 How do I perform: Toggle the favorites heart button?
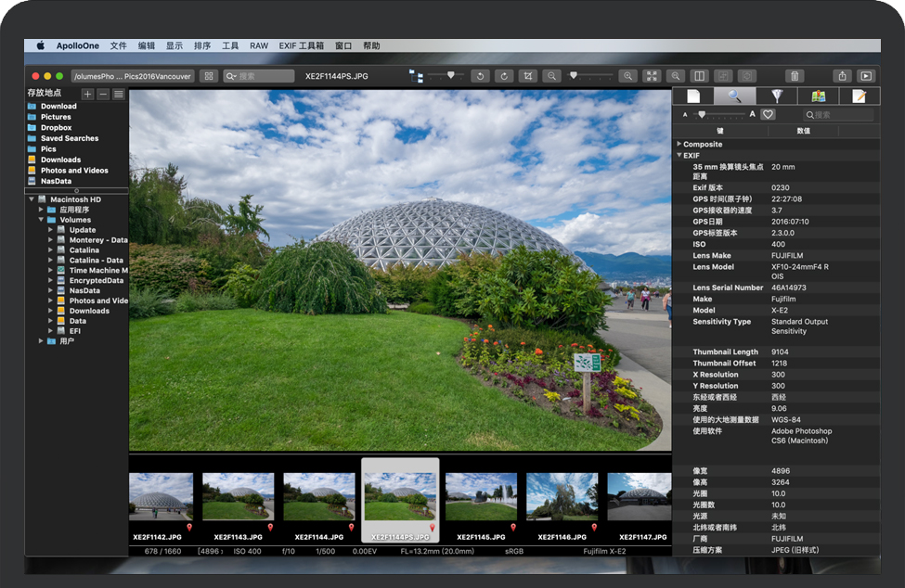768,114
